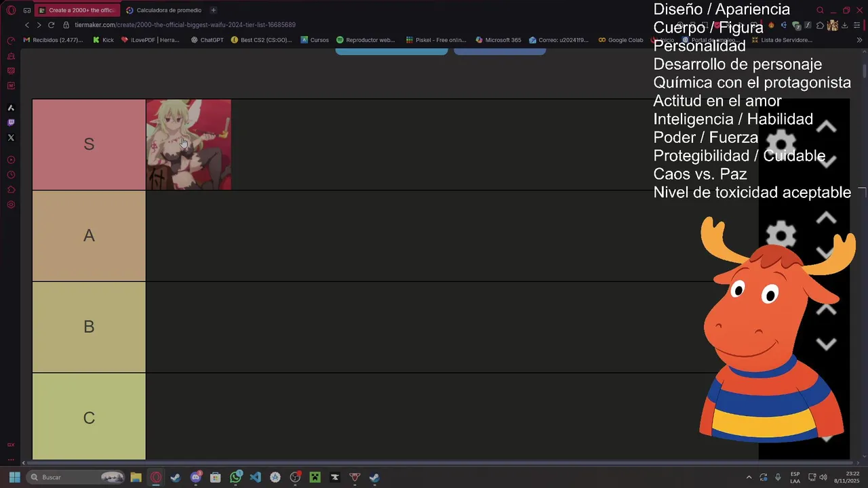Screen dimensions: 868x488
Task: Show hidden system tray icons
Action: click(x=749, y=477)
